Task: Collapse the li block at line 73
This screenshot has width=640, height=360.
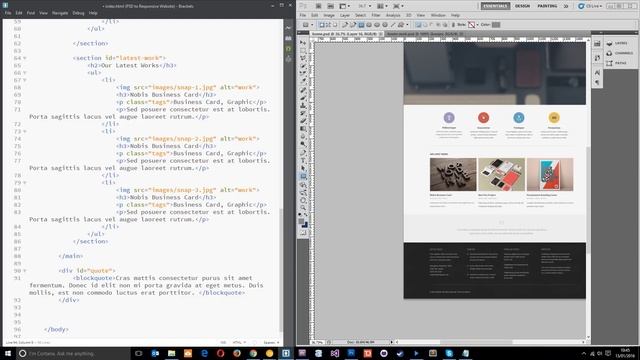Action: [24, 131]
